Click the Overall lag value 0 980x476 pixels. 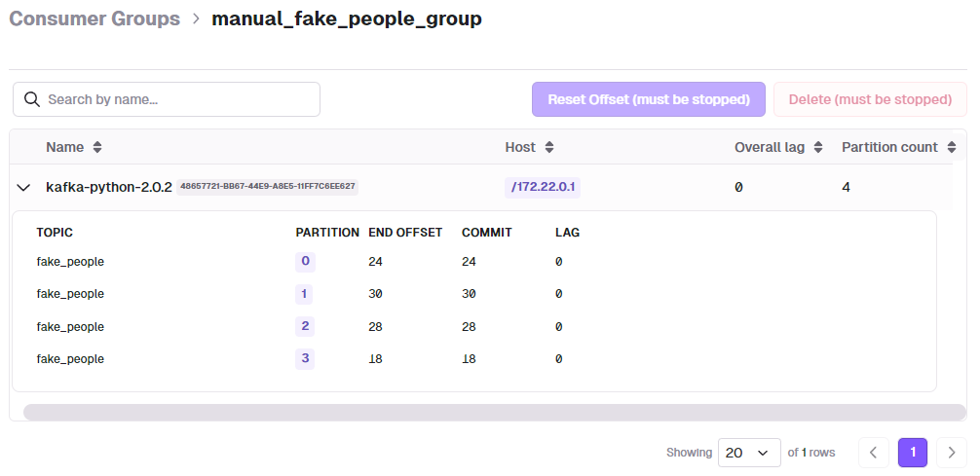click(x=738, y=188)
